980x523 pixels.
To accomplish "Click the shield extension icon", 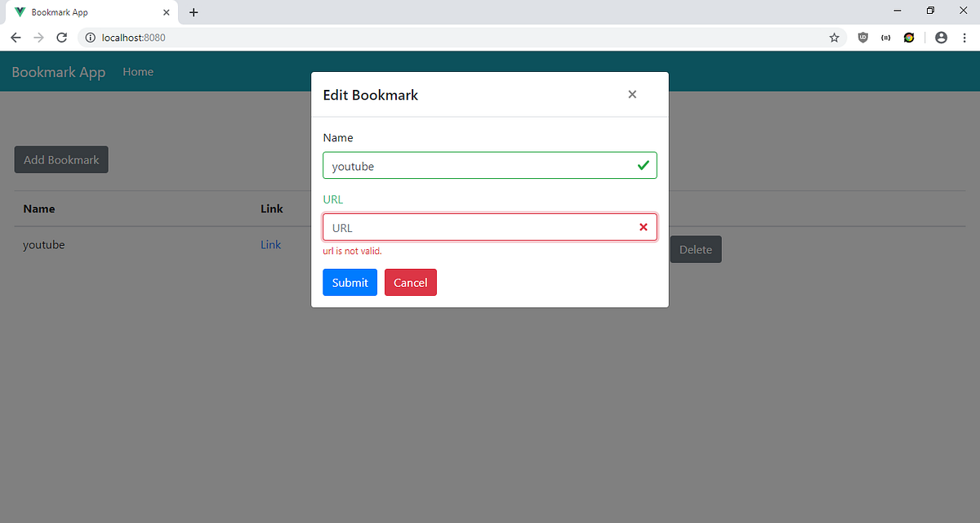I will tap(862, 37).
